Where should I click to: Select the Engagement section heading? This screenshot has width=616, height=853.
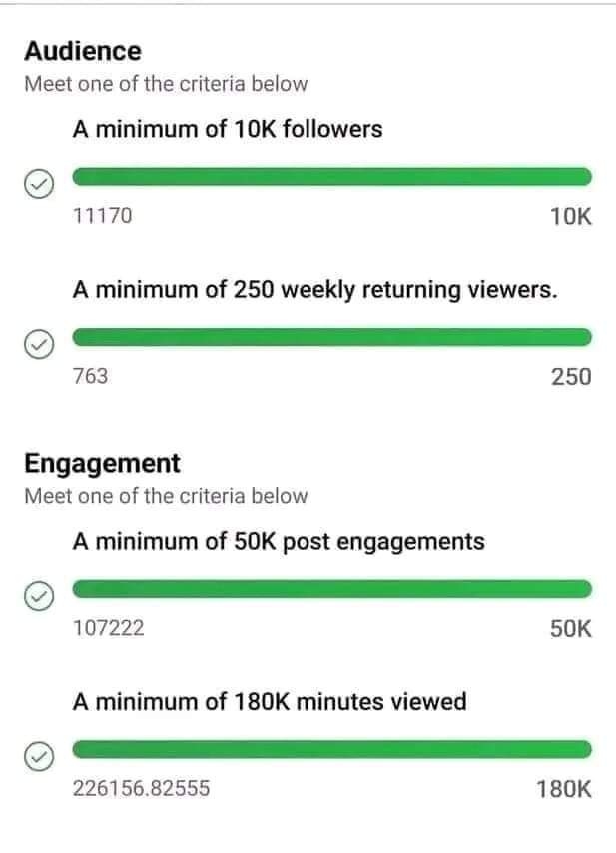[102, 464]
